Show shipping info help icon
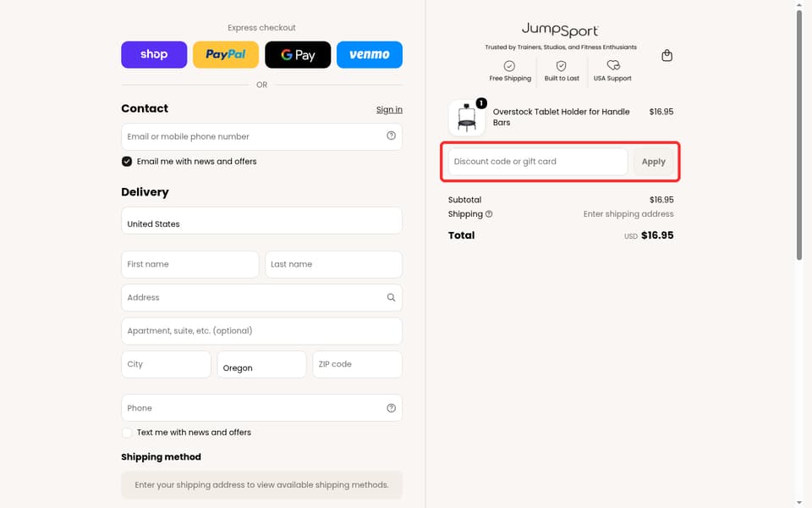The height and width of the screenshot is (508, 812). 489,214
